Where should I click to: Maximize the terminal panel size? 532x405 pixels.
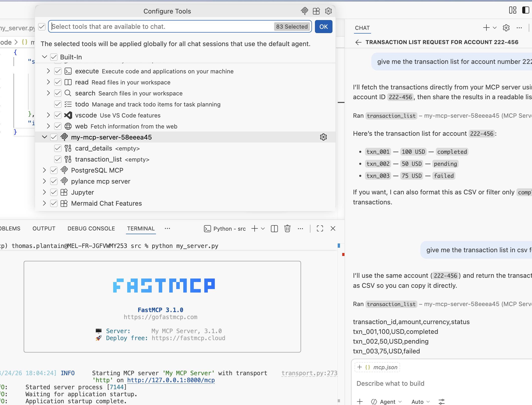pos(320,228)
